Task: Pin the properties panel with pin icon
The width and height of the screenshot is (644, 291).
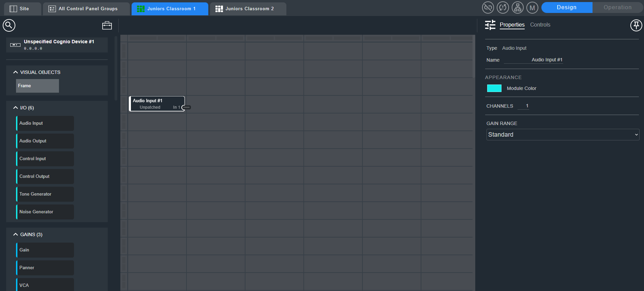Action: (636, 25)
